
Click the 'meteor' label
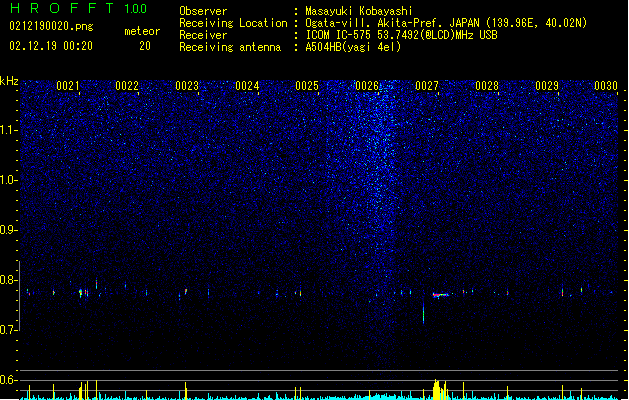click(x=142, y=31)
